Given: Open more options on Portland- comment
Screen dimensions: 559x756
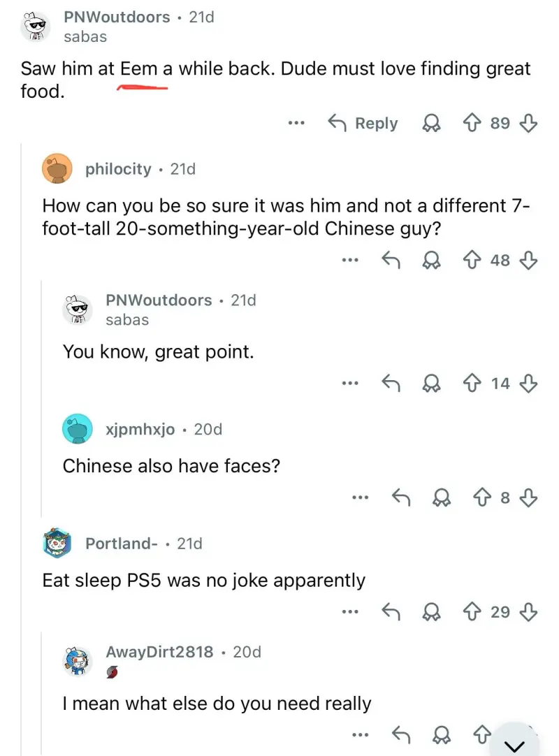Looking at the screenshot, I should pyautogui.click(x=350, y=612).
